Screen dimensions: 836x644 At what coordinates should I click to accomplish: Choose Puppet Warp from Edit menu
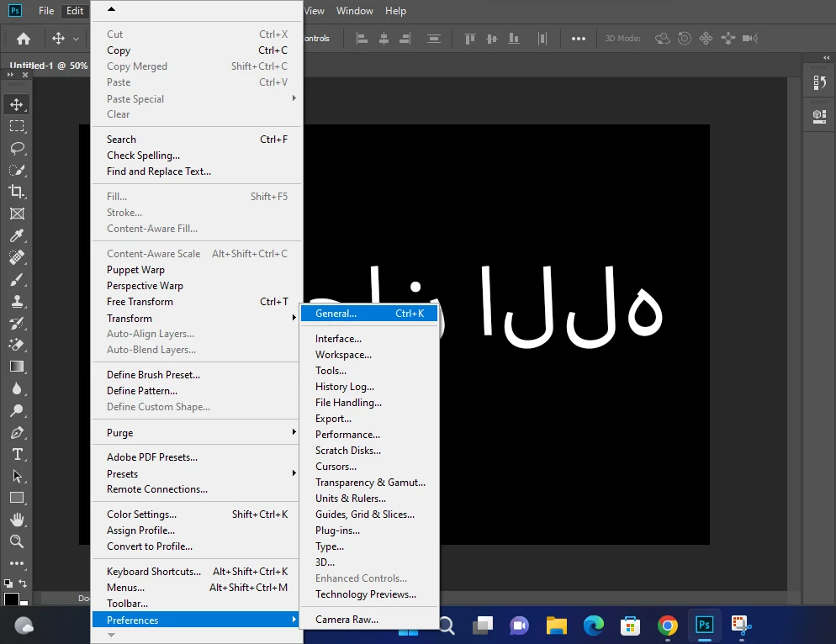196,270
